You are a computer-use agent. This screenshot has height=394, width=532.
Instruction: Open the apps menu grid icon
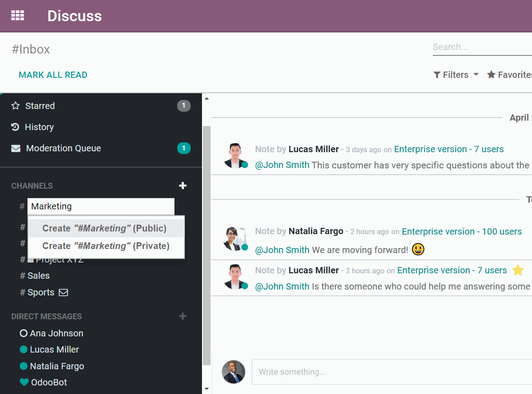pos(18,15)
